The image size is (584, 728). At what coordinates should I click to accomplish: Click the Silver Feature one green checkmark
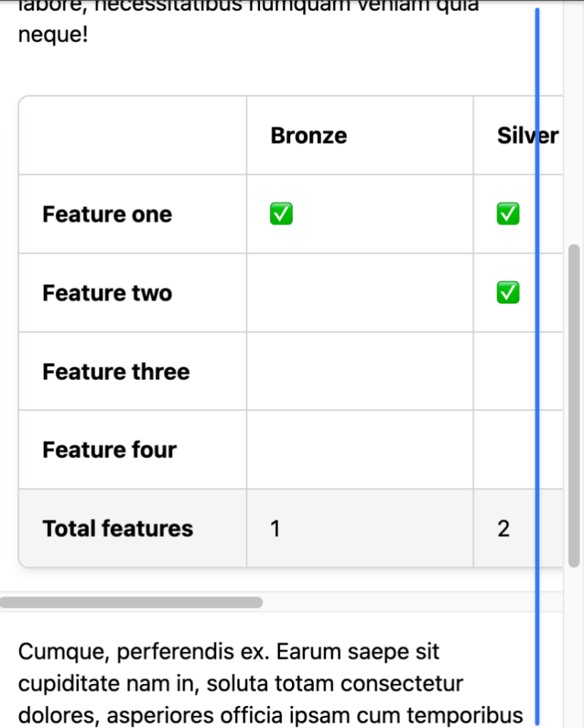(508, 214)
